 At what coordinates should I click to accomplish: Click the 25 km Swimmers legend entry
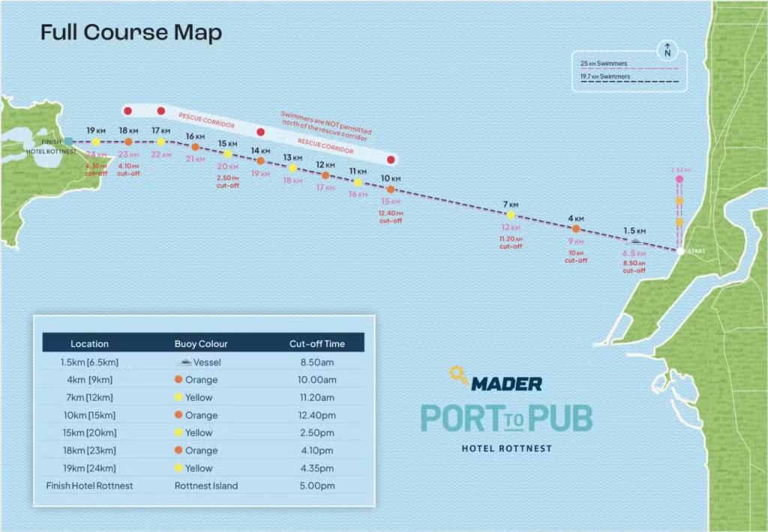coord(604,64)
